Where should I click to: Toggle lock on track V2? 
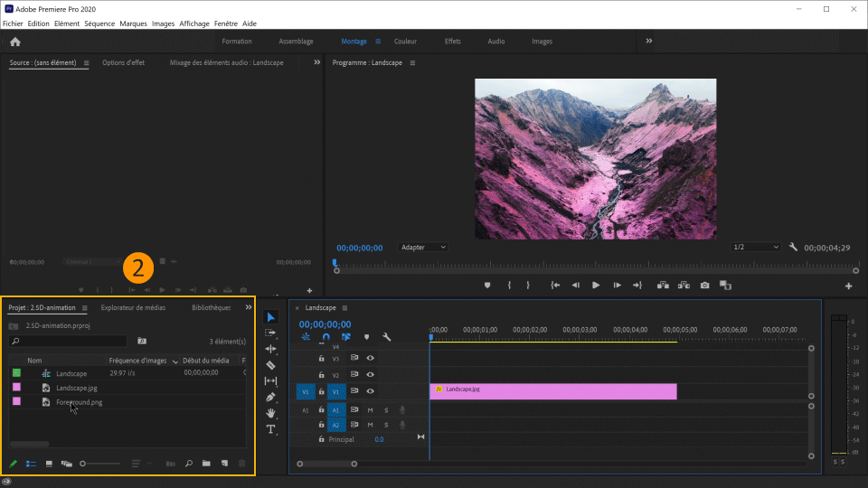(x=321, y=375)
